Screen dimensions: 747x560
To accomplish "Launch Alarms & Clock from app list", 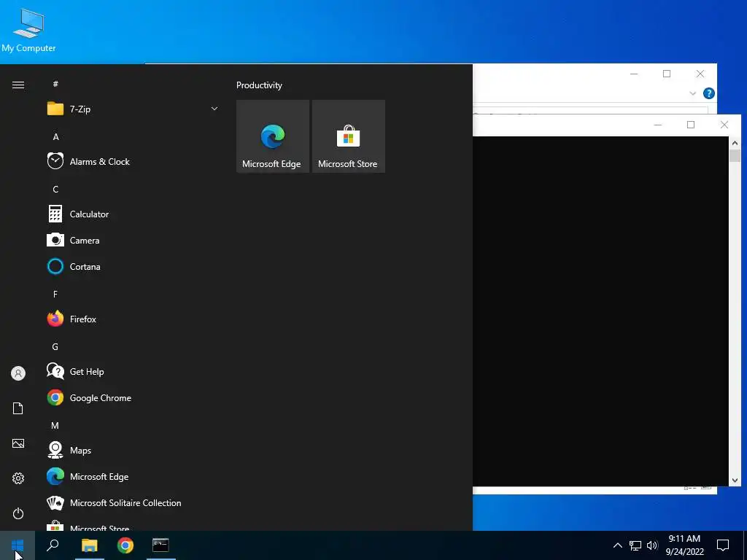I will tap(133, 161).
